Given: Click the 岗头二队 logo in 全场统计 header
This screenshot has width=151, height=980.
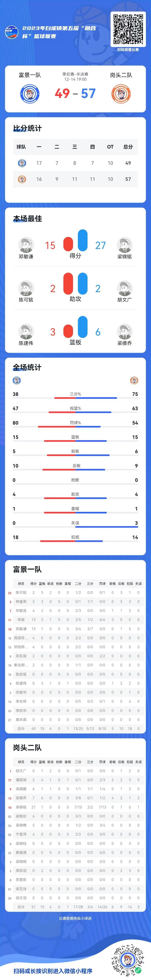Looking at the screenshot, I should [134, 380].
